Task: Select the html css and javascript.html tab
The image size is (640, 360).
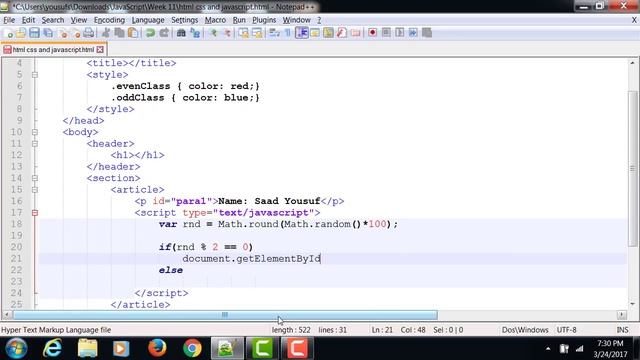Action: tap(53, 50)
